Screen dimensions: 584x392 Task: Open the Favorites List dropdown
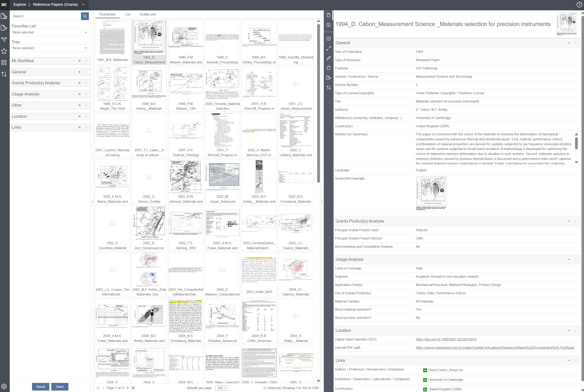[50, 32]
